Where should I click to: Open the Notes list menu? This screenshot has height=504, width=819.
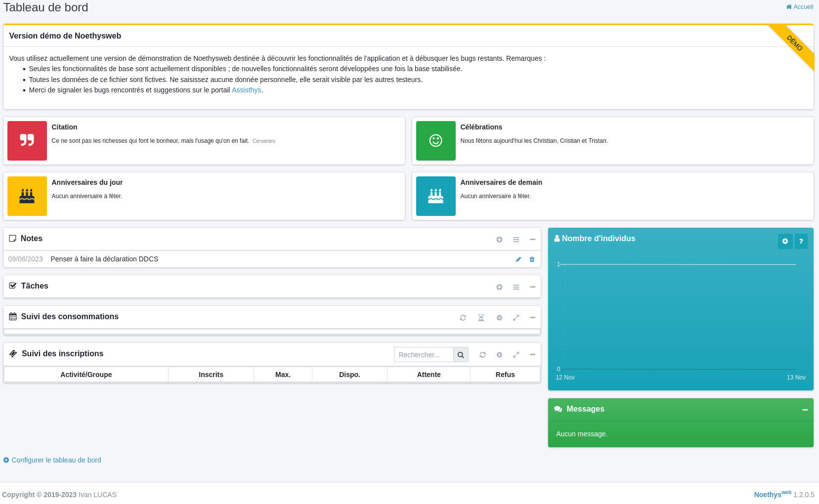516,240
